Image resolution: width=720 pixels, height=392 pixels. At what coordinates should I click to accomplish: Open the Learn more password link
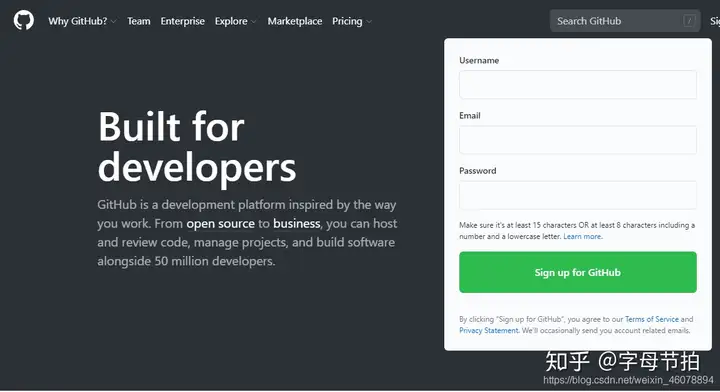tap(583, 236)
